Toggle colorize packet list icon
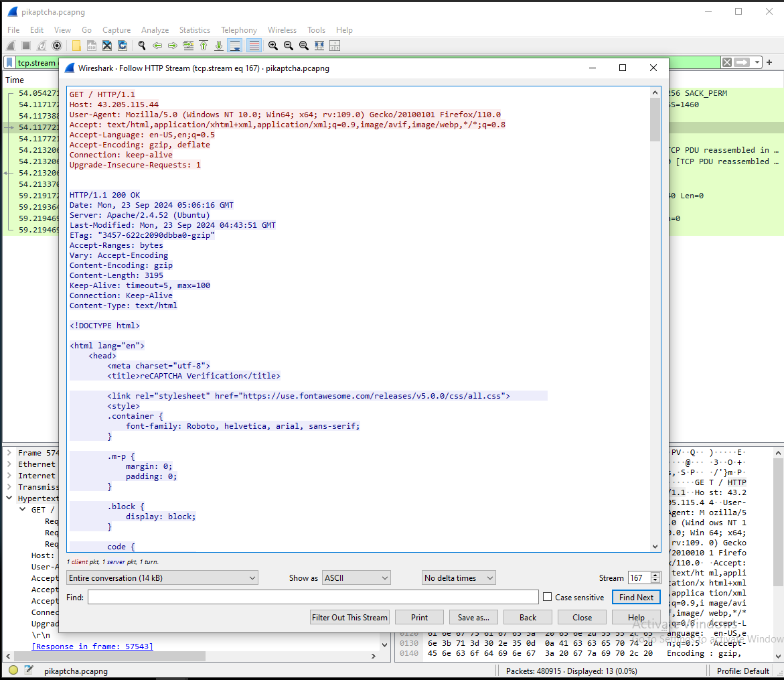The height and width of the screenshot is (680, 784). tap(254, 46)
